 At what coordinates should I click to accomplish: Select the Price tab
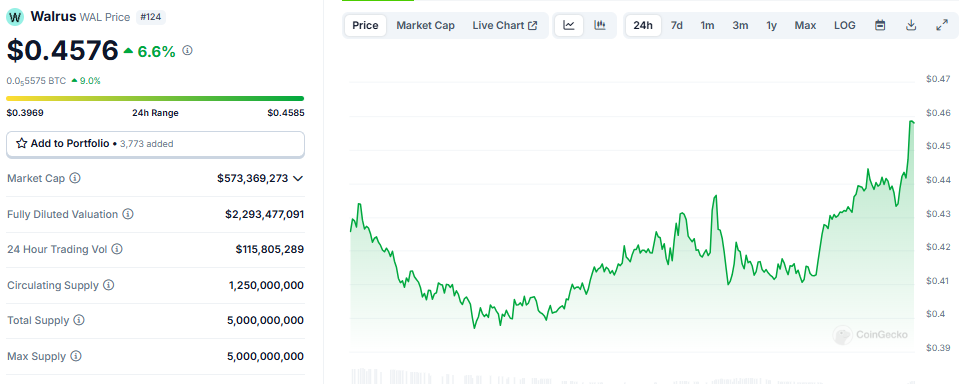point(365,25)
